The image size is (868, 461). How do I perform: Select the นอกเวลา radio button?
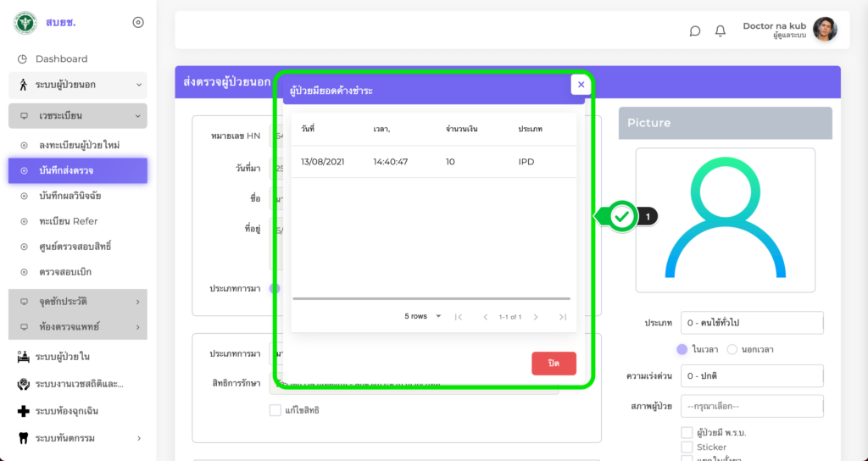click(732, 349)
